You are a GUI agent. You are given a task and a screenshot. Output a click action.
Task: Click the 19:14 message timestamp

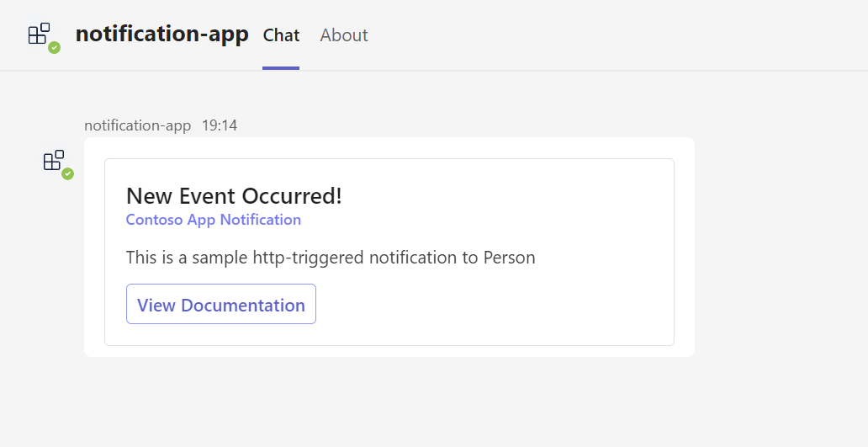pyautogui.click(x=220, y=125)
